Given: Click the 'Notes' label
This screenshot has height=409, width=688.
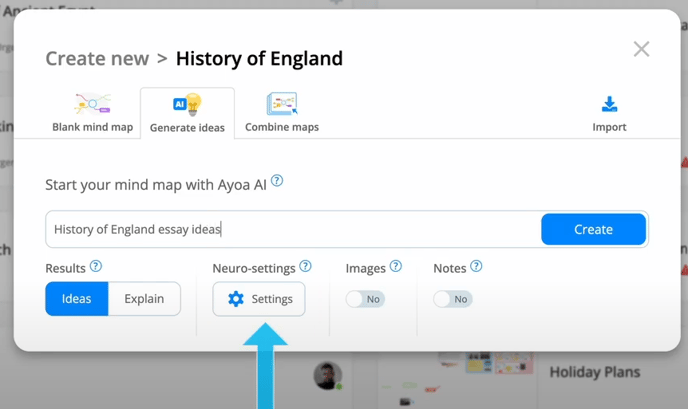Looking at the screenshot, I should tap(450, 268).
